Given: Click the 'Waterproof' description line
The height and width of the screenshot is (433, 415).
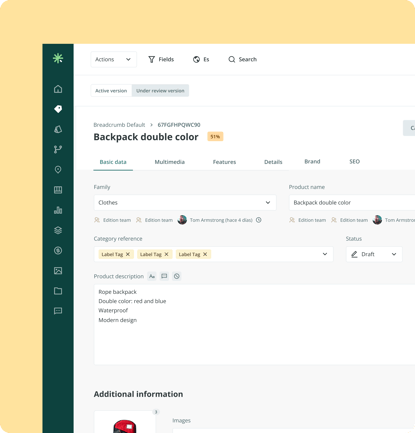Looking at the screenshot, I should (x=113, y=310).
